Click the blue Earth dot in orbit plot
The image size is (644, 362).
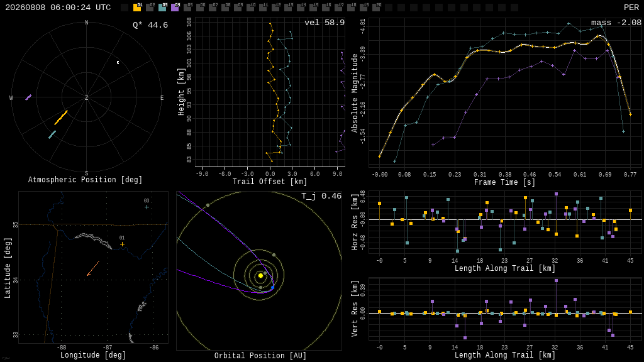point(272,287)
